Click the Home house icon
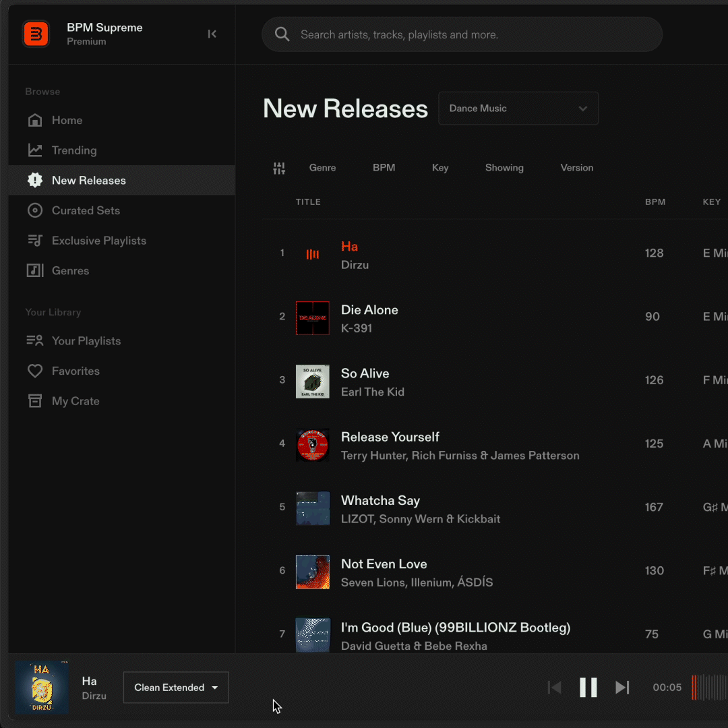Image resolution: width=728 pixels, height=728 pixels. coord(35,120)
